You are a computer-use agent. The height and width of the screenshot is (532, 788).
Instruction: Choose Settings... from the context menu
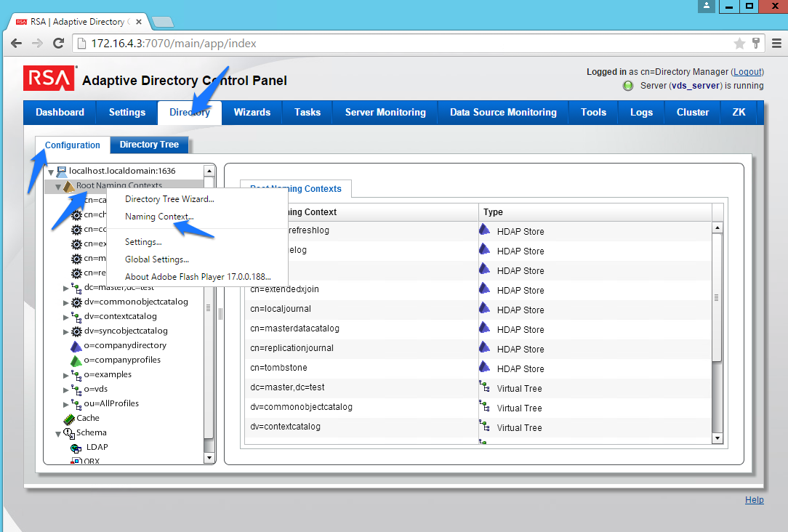click(x=197, y=242)
